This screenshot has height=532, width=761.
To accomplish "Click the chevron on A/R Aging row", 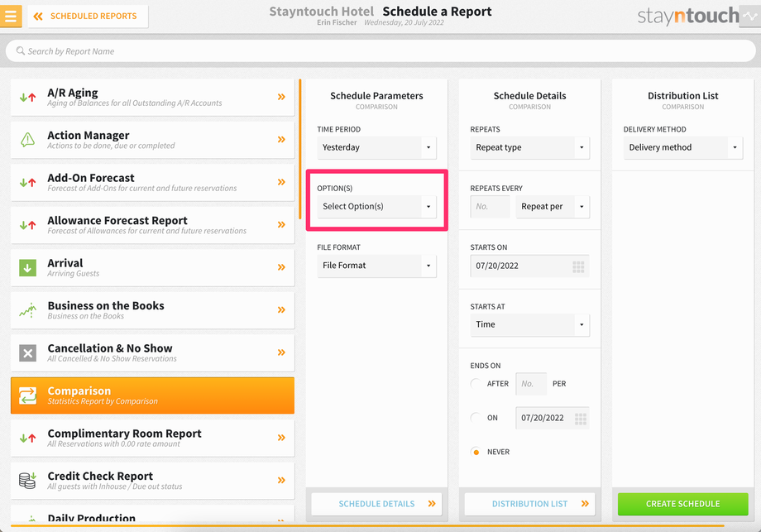I will click(x=281, y=97).
